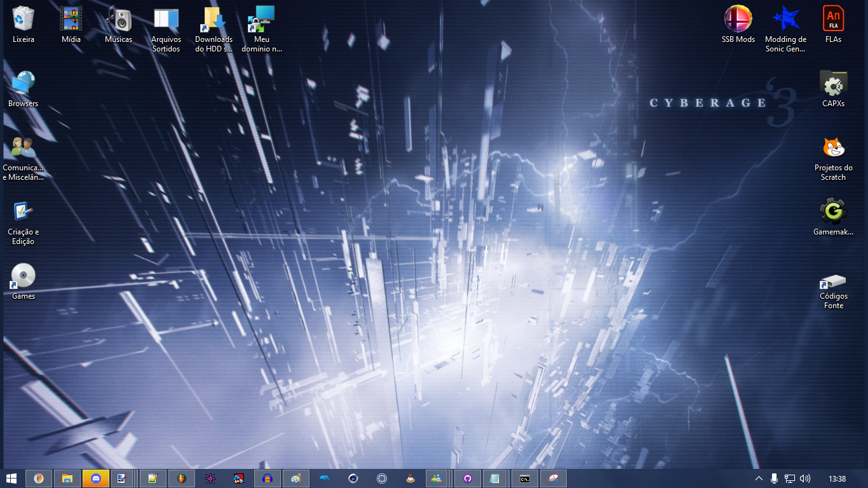Open GitHub Desktop from the taskbar
Screen dimensions: 868x488
tap(468, 478)
